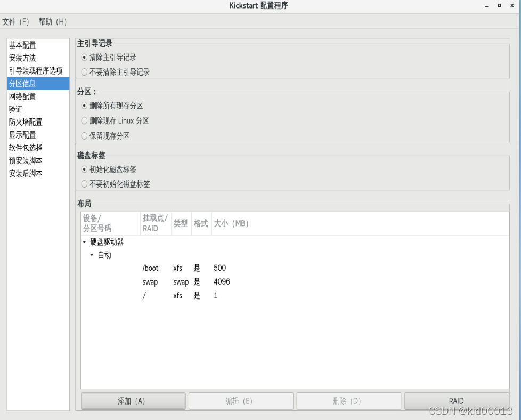Collapse the 硬盘驱动器 tree node
This screenshot has height=420, width=521.
84,242
